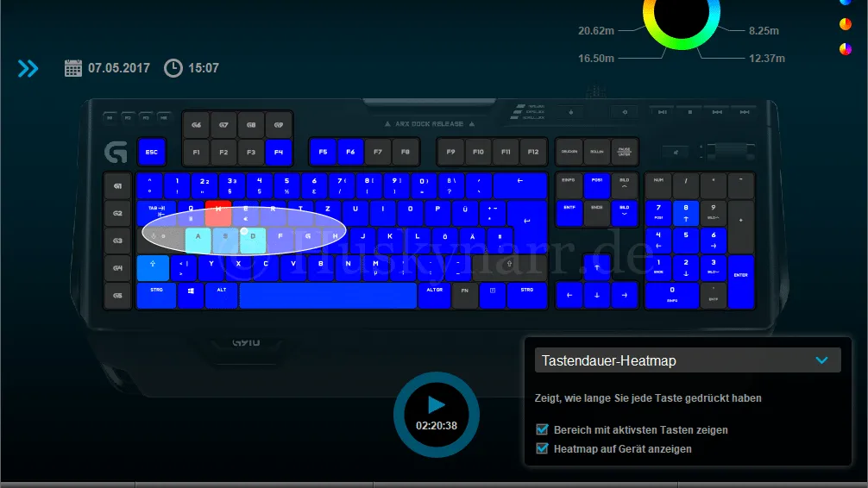Click the G4 macro key
This screenshot has width=868, height=488.
click(x=117, y=268)
